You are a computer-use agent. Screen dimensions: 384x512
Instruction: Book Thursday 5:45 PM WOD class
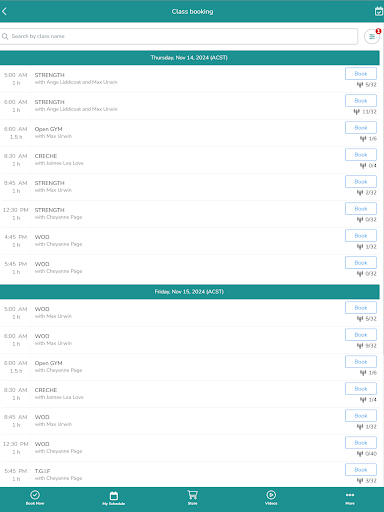[361, 263]
